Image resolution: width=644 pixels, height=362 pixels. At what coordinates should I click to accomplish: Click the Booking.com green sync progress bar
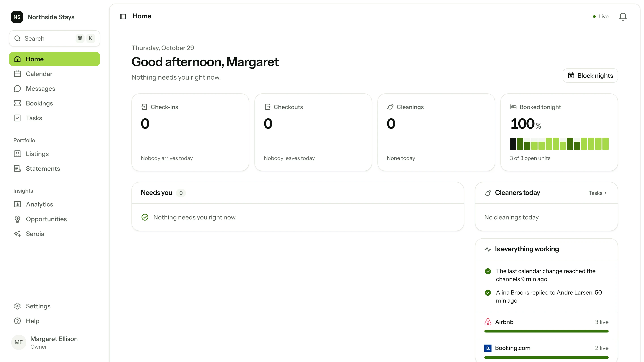[x=546, y=357]
